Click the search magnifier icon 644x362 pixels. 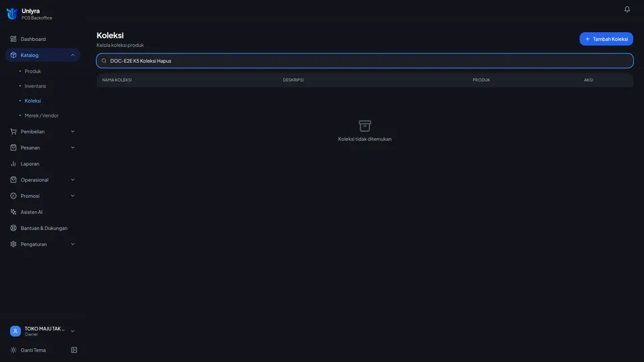[104, 61]
